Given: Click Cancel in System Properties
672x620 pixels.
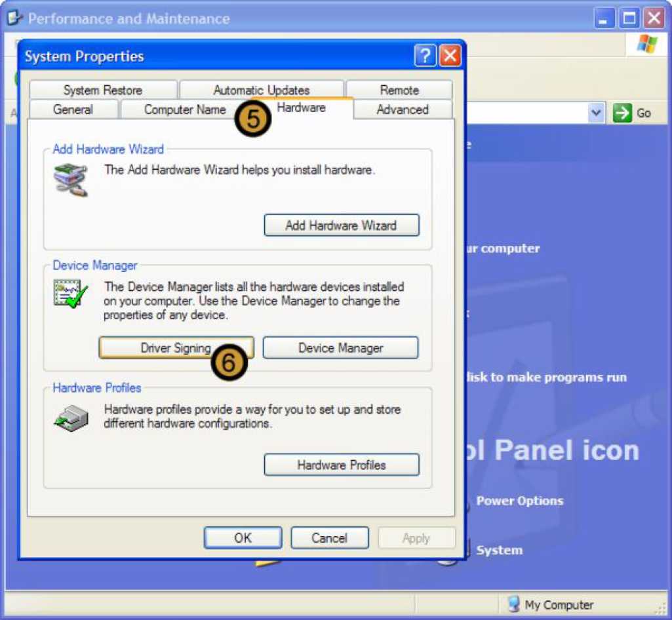Looking at the screenshot, I should coord(330,537).
